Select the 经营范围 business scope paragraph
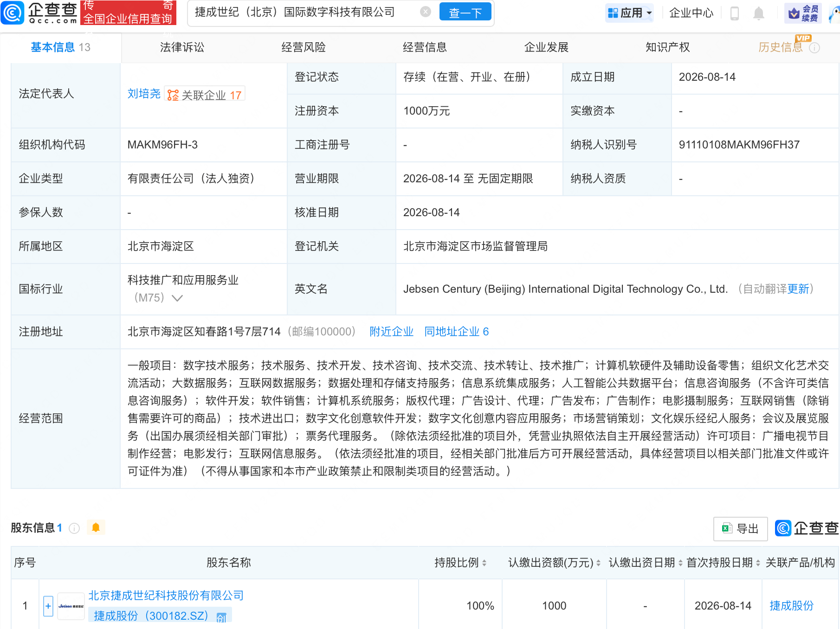This screenshot has width=840, height=629. coord(478,418)
